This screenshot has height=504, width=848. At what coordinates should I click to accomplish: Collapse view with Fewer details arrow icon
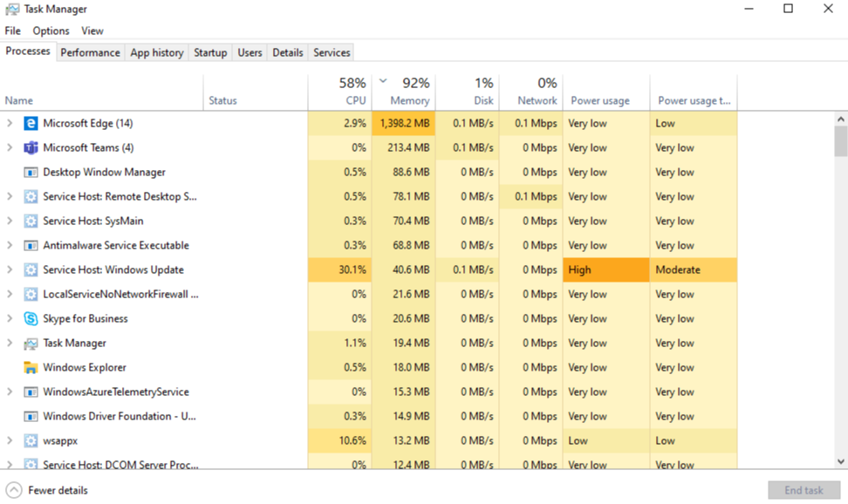click(13, 490)
